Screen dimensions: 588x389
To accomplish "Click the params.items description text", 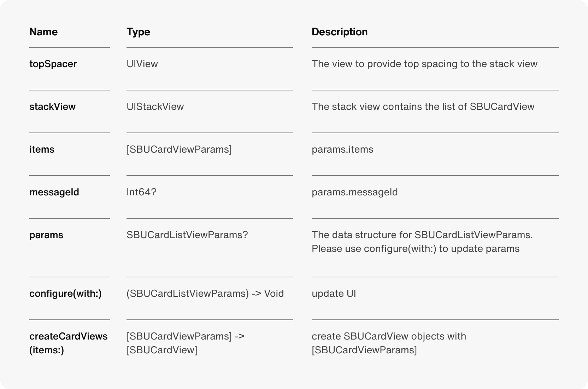I will (x=342, y=149).
